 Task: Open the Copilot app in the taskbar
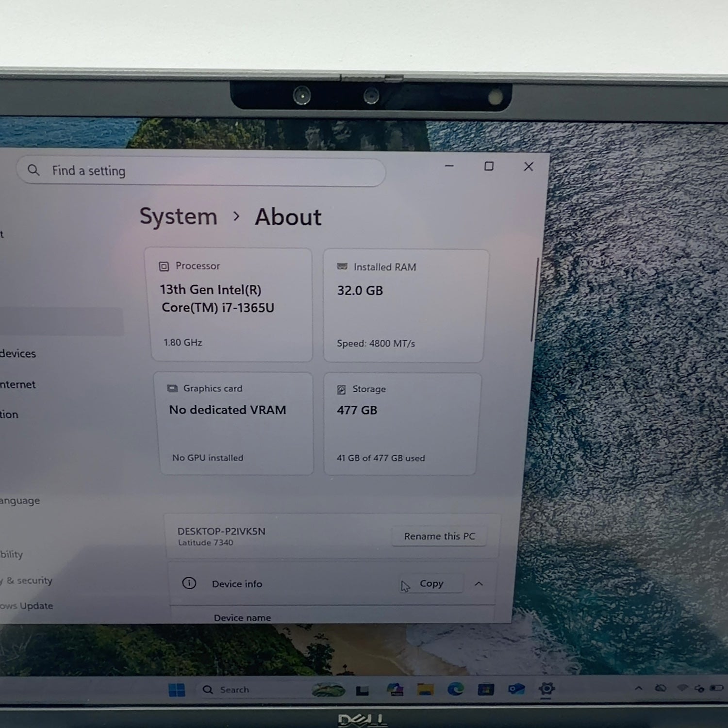(x=395, y=690)
